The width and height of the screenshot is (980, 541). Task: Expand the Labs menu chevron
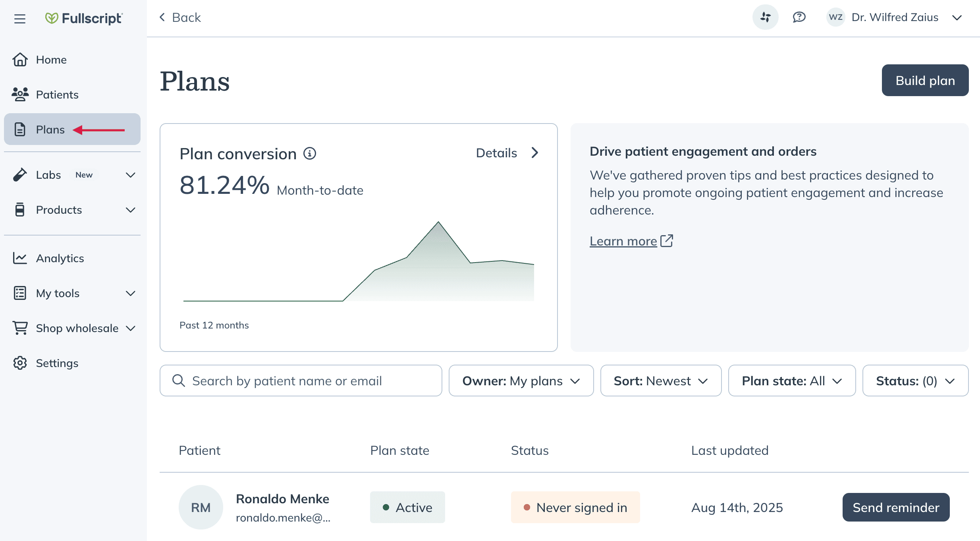click(131, 175)
